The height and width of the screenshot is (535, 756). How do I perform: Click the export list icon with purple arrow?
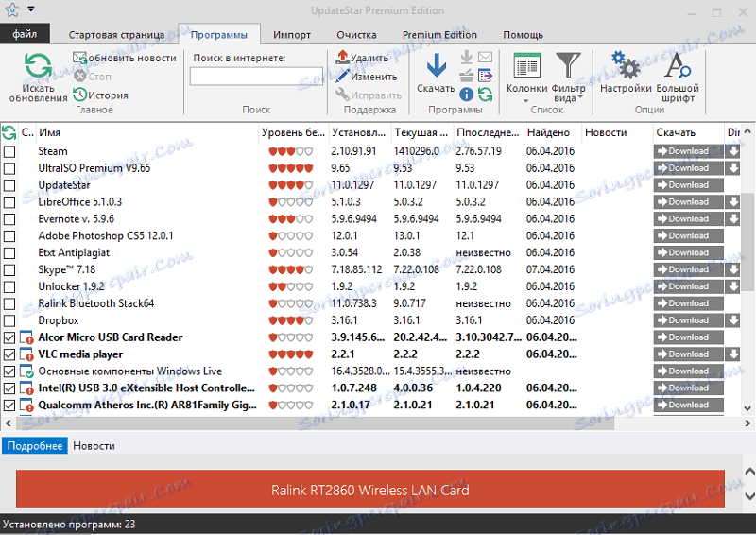tap(486, 76)
